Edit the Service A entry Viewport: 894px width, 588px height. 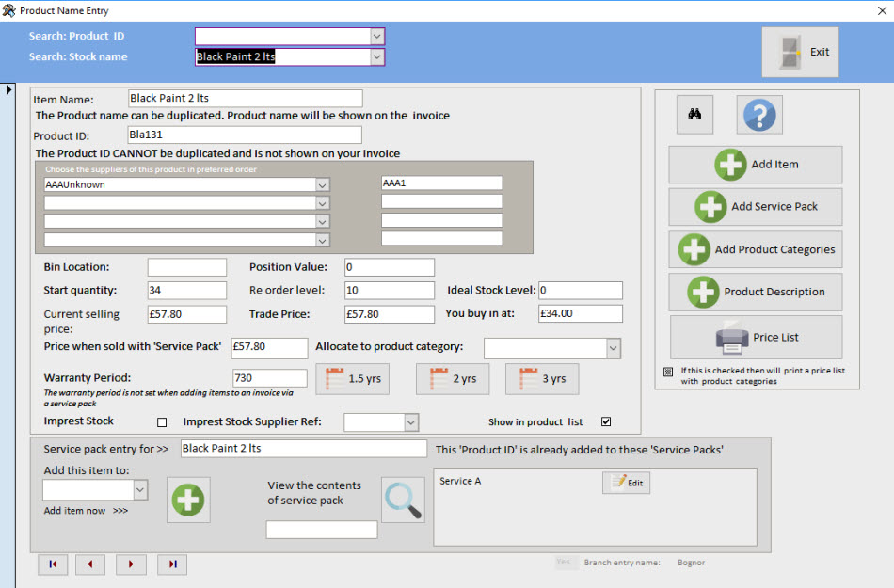626,483
